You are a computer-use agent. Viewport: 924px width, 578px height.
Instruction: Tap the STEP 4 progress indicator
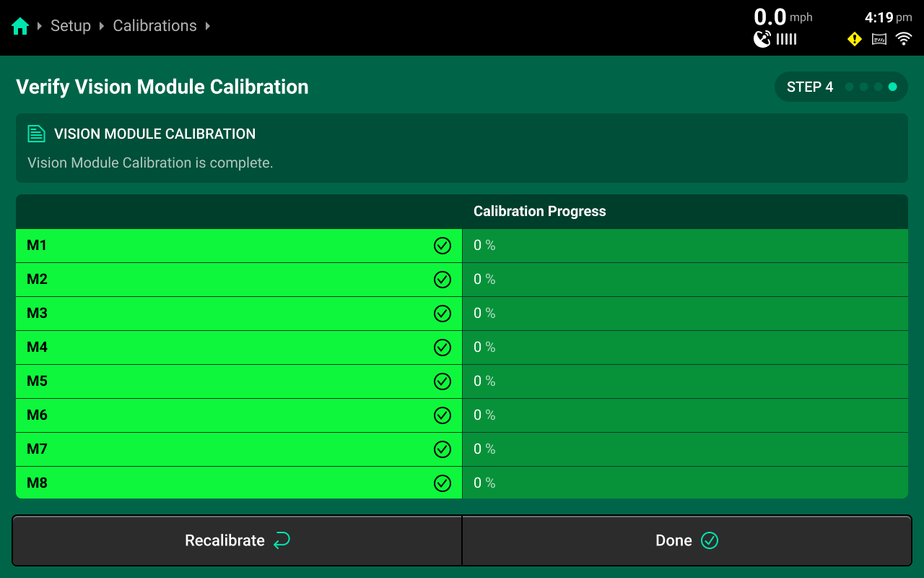click(841, 87)
